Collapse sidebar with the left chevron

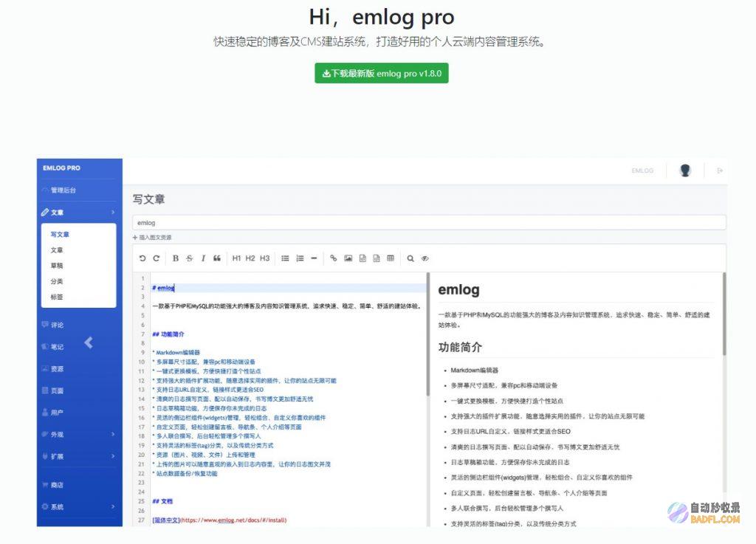89,342
